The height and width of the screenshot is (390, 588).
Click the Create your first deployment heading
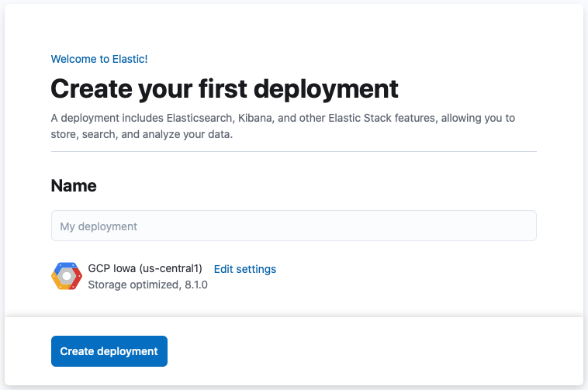pos(224,88)
